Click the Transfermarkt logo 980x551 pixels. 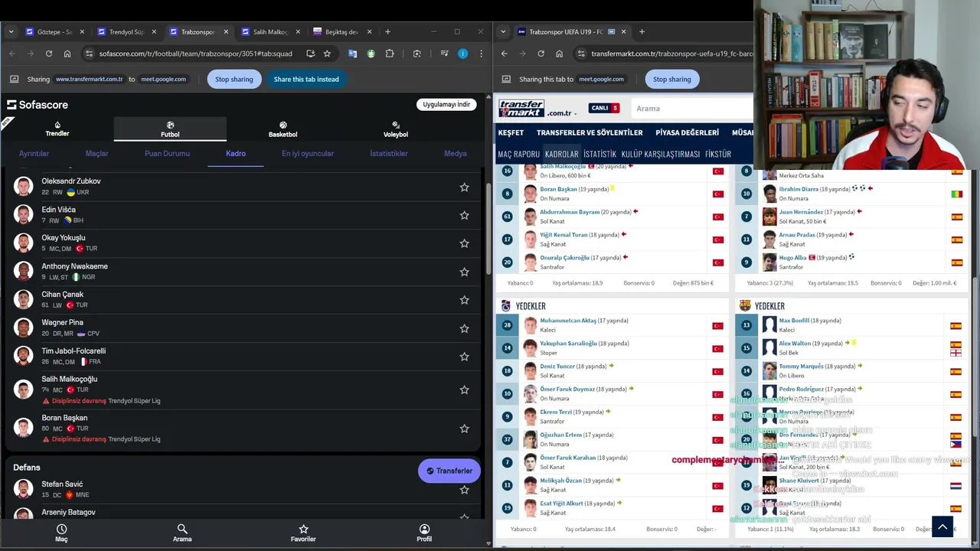(x=521, y=109)
